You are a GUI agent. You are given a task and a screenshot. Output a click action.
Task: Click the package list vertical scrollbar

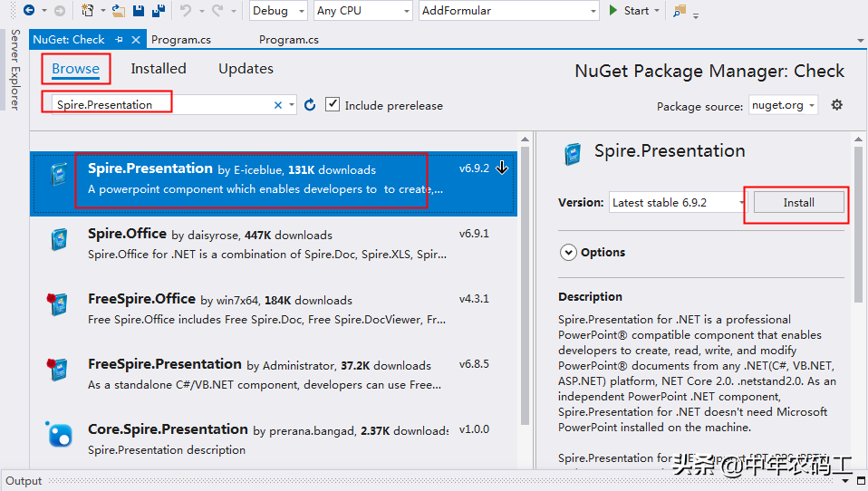(525, 285)
